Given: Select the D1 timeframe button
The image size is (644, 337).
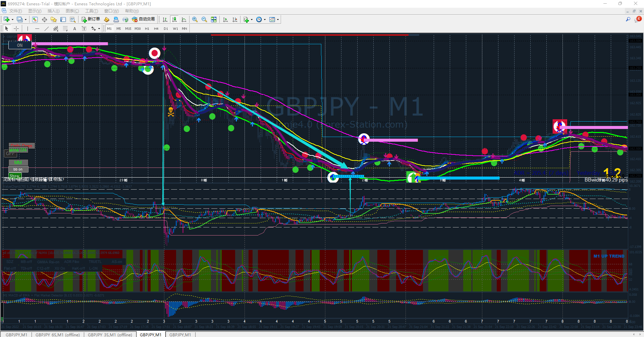Looking at the screenshot, I should [x=166, y=29].
